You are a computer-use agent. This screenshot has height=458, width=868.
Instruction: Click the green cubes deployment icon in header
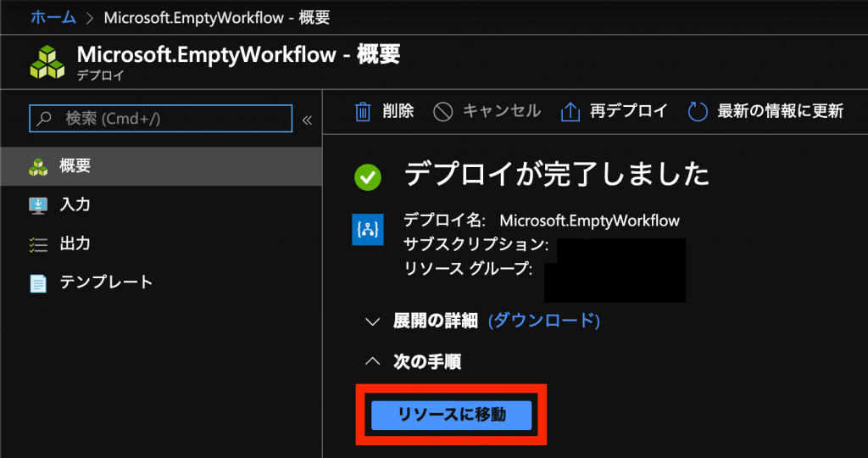(x=47, y=61)
